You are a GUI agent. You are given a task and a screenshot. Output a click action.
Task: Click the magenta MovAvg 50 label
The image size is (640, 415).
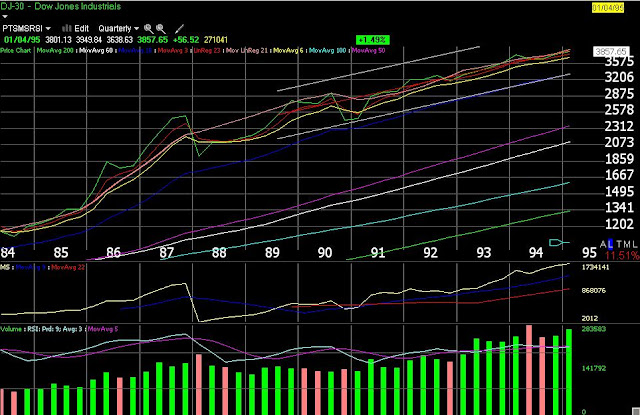(x=368, y=51)
